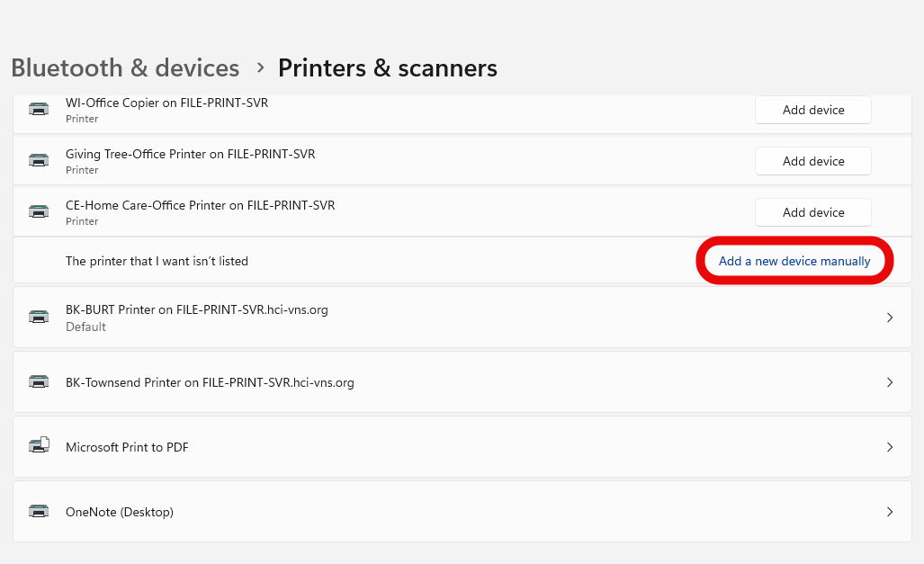924x564 pixels.
Task: Open BK-Townsend Printer on FILE-PRINT-SVR entry
Action: pyautogui.click(x=462, y=382)
